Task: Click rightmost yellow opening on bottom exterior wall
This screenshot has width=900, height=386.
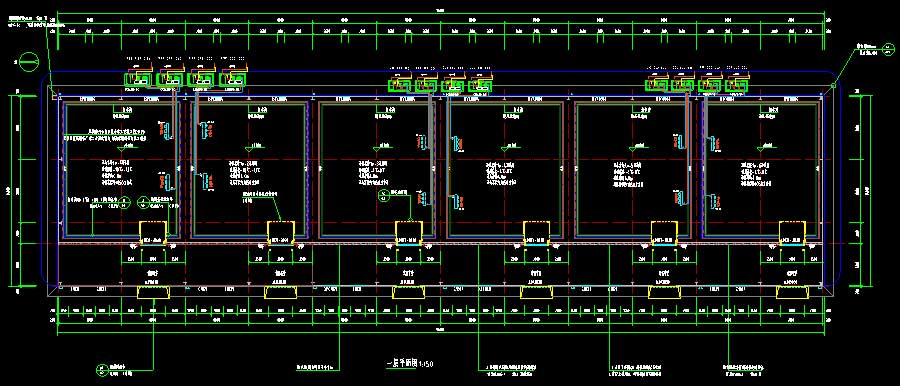Action: 792,292
